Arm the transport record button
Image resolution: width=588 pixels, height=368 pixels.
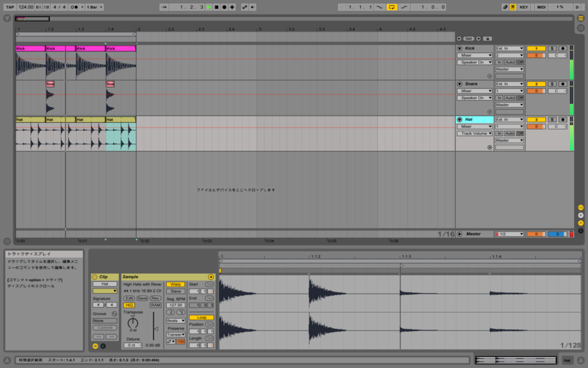coord(224,7)
